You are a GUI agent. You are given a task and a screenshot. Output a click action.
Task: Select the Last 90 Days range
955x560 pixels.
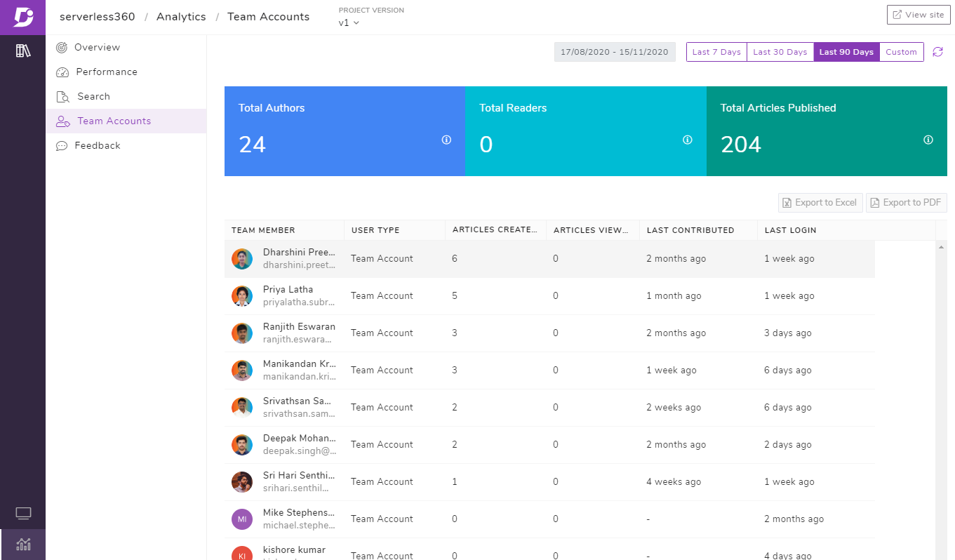tap(846, 52)
